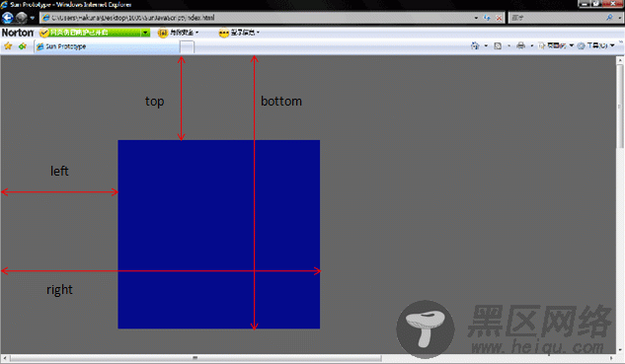Open a new blank tab
This screenshot has width=625, height=364.
187,47
